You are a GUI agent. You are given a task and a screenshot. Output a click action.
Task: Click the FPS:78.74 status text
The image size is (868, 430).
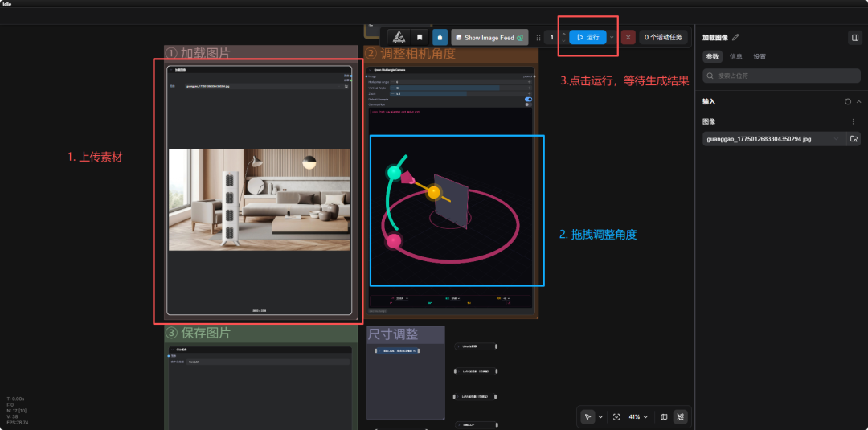point(18,422)
